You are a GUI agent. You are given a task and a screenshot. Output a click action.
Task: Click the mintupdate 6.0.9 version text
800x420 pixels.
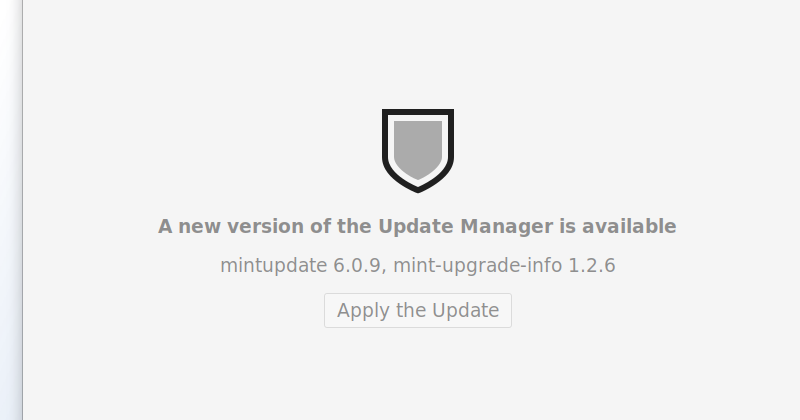tap(301, 265)
